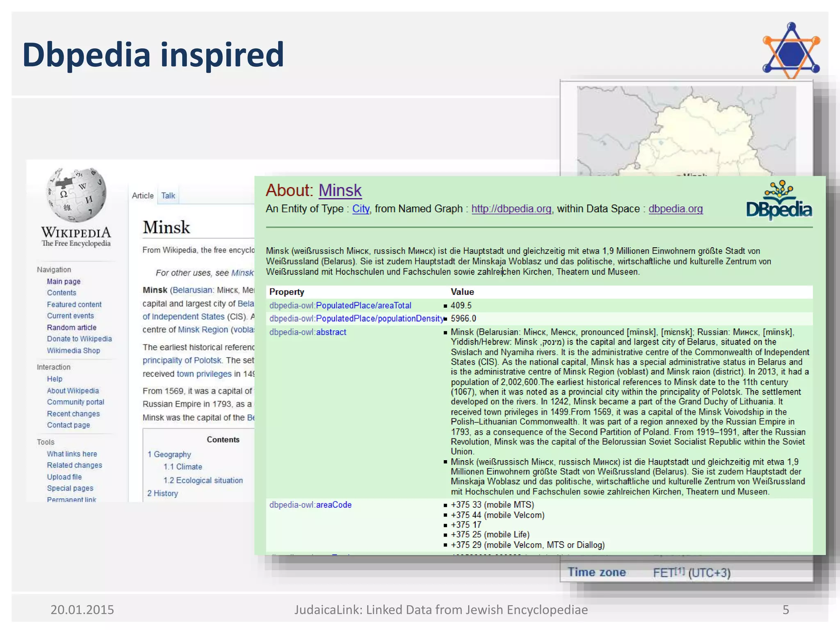
Task: Open Featured content link
Action: pos(74,304)
